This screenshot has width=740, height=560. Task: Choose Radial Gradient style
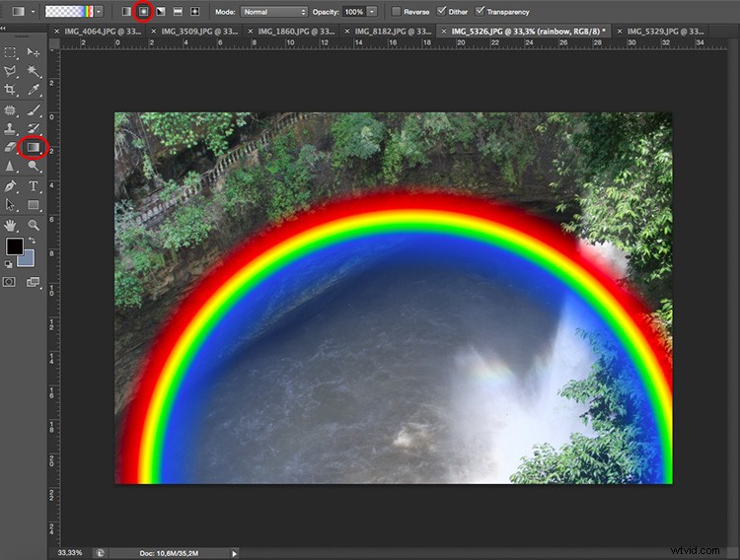143,11
